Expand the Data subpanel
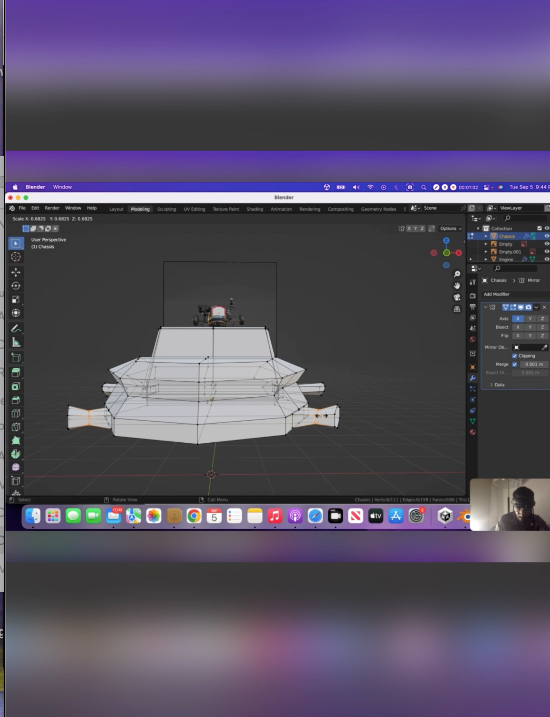The height and width of the screenshot is (717, 550). point(491,385)
